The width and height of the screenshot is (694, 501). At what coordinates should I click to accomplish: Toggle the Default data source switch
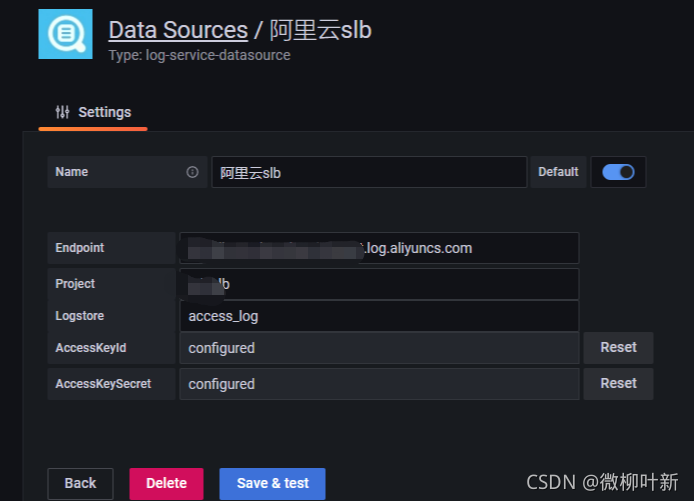[x=618, y=172]
